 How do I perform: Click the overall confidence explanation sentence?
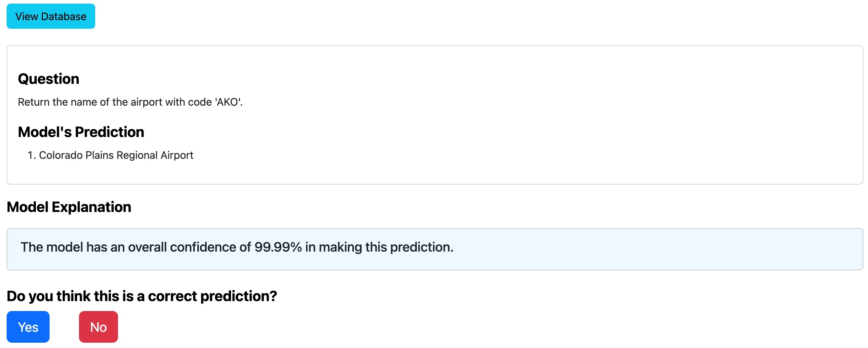[x=237, y=247]
